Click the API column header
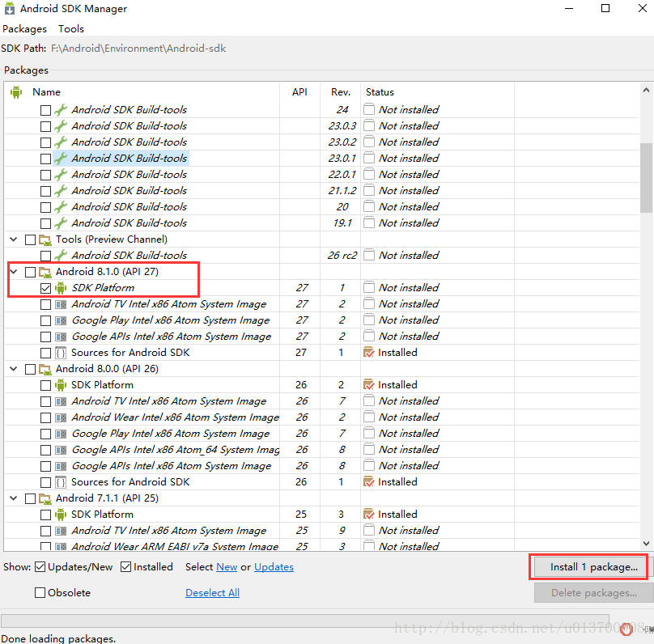 point(299,92)
